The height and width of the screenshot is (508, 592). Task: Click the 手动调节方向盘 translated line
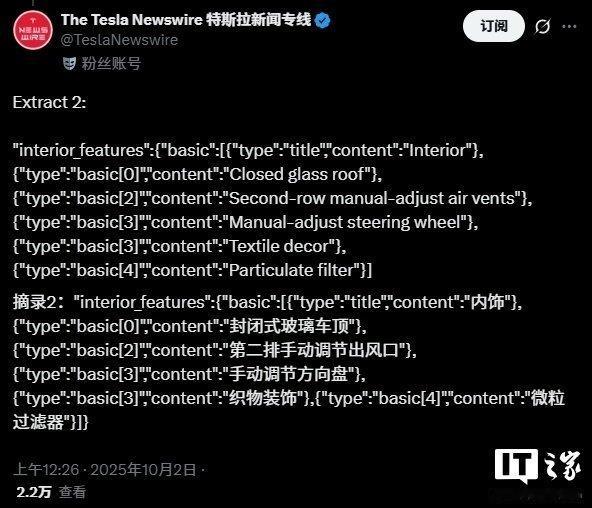(189, 374)
